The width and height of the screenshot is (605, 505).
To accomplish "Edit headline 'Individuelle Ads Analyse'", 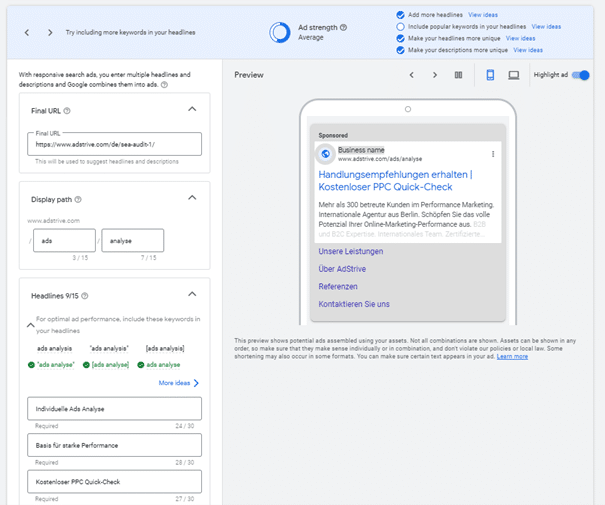I will pos(114,409).
